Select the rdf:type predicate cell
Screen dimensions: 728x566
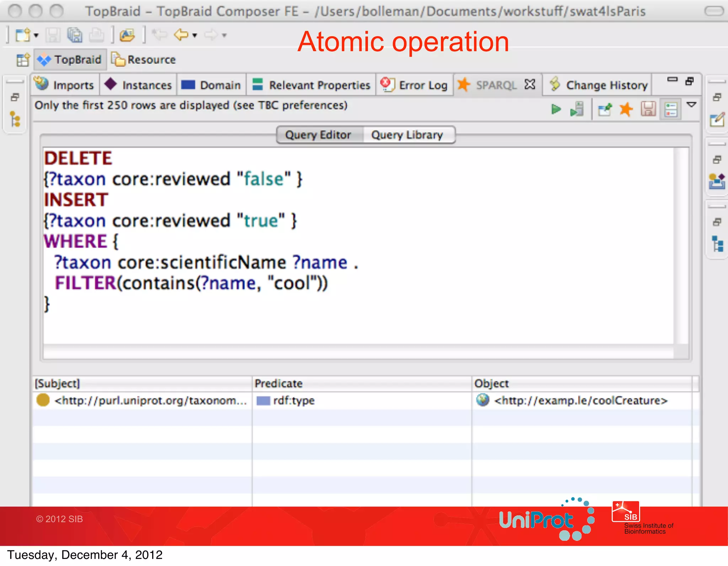362,400
